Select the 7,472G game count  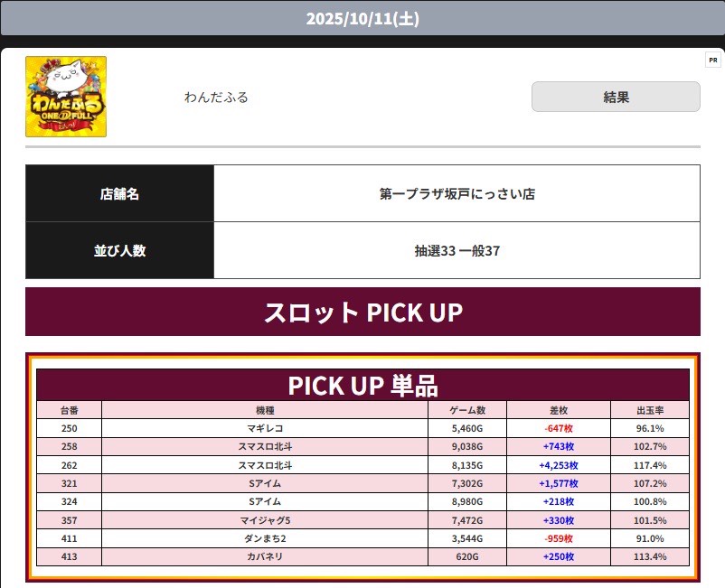click(x=467, y=520)
